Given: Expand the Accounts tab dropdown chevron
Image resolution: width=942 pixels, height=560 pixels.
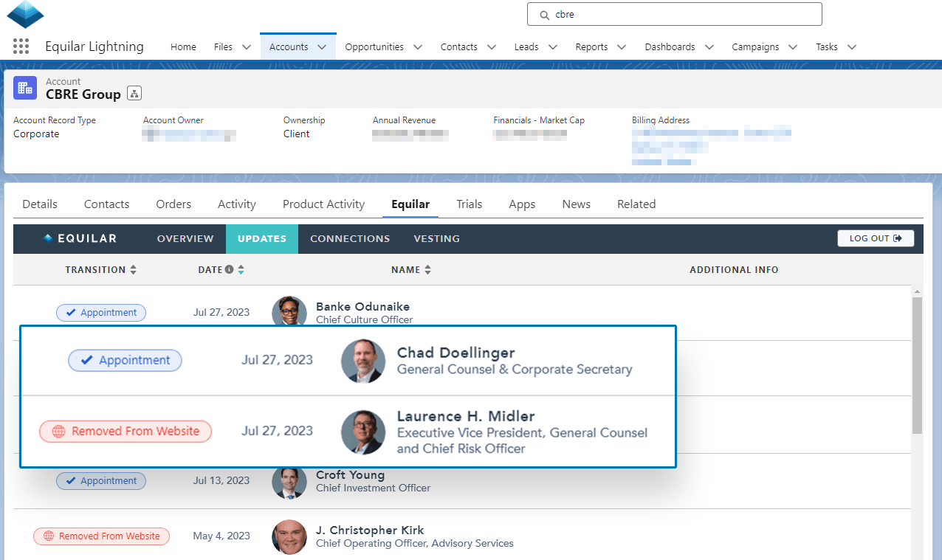Looking at the screenshot, I should [x=322, y=46].
